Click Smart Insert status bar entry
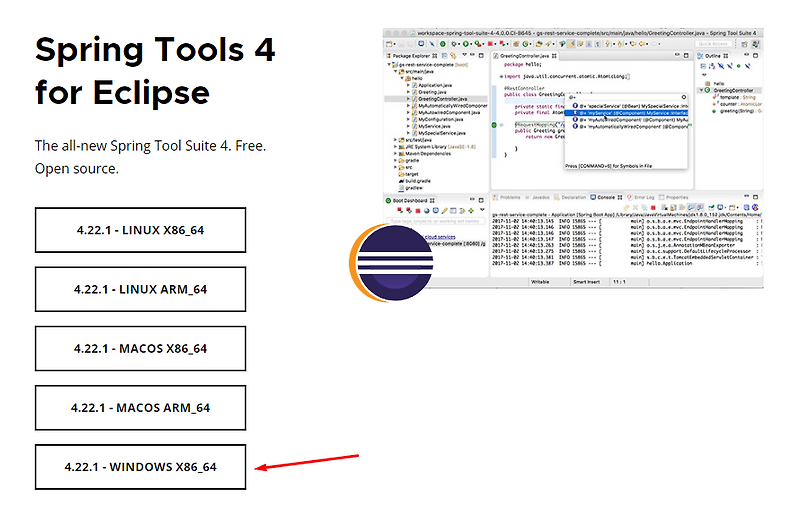This screenshot has width=800, height=516. 586,282
